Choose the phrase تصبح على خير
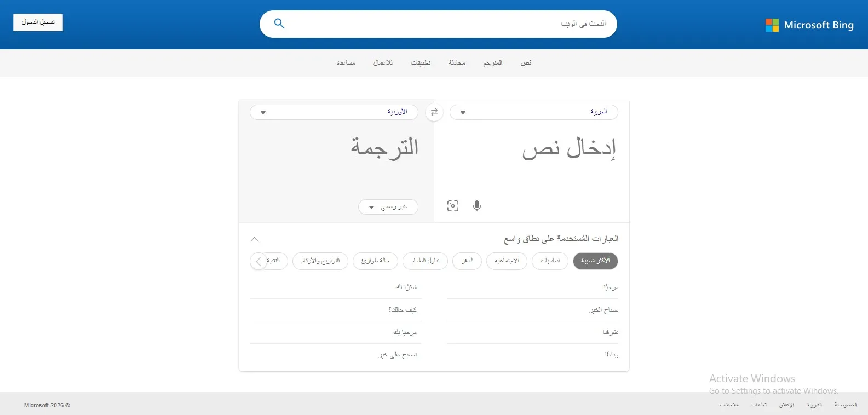868x415 pixels. 398,355
